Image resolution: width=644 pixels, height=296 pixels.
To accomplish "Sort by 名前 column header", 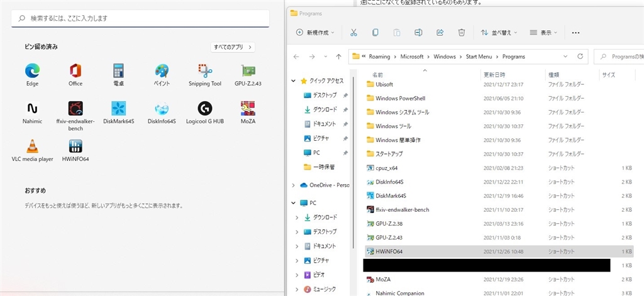I will [x=377, y=75].
